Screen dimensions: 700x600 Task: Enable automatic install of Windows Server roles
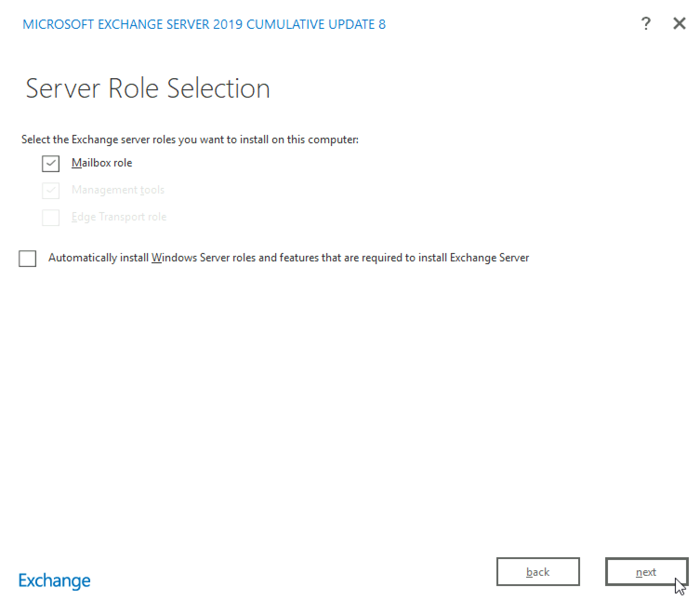tap(27, 258)
